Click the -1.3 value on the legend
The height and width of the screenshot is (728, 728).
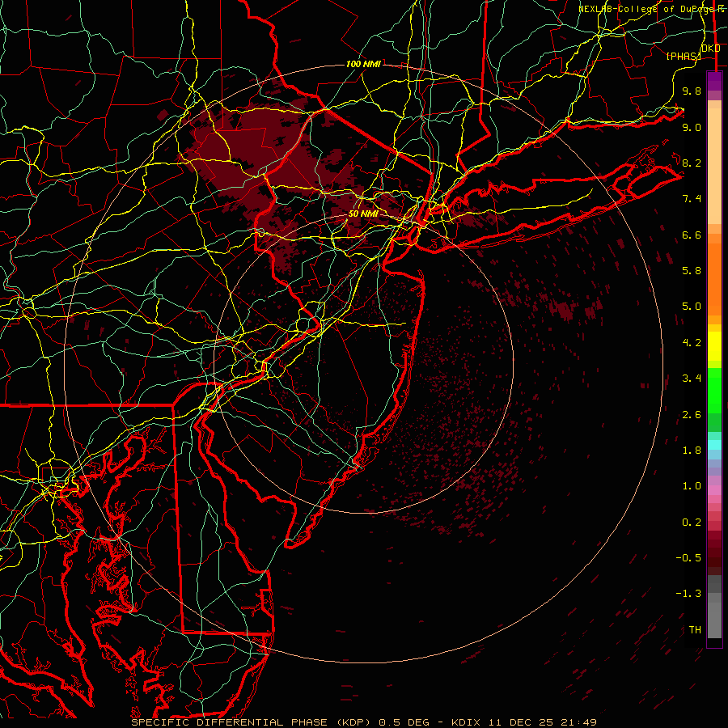coord(688,594)
